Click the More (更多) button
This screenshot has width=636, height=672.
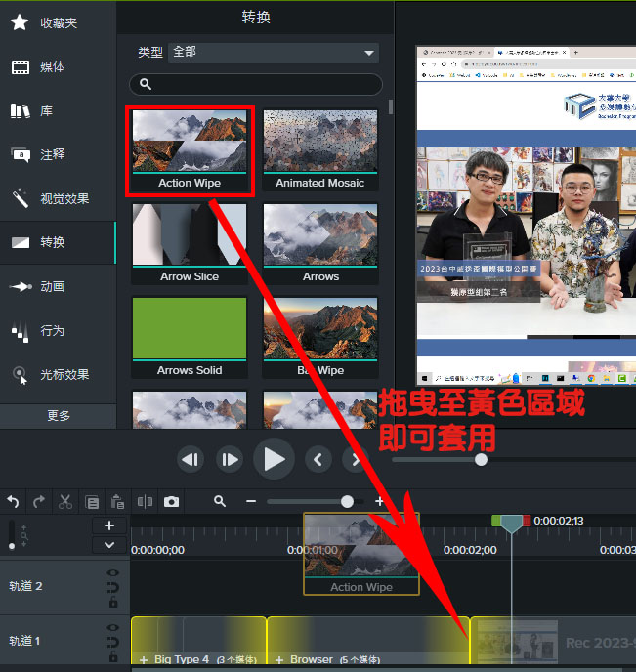coord(59,416)
